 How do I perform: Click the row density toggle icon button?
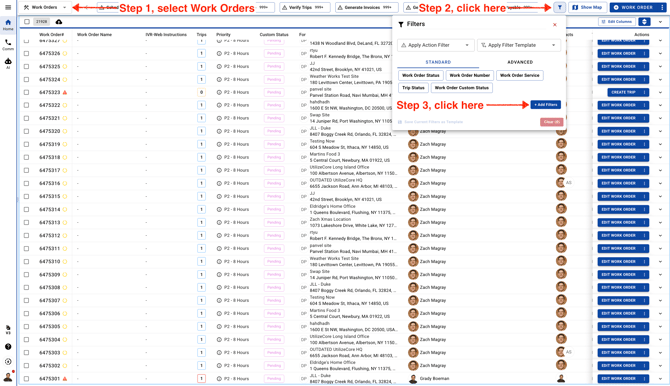(x=644, y=21)
